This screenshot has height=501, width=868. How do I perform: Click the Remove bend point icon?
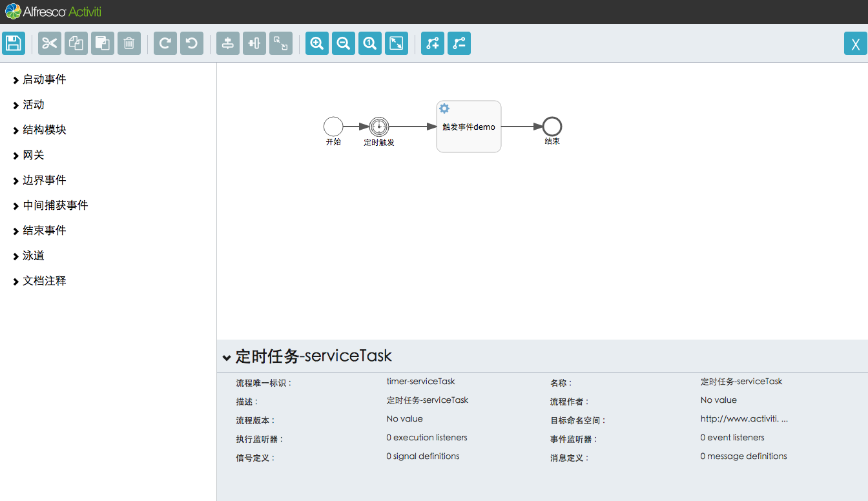(x=459, y=43)
